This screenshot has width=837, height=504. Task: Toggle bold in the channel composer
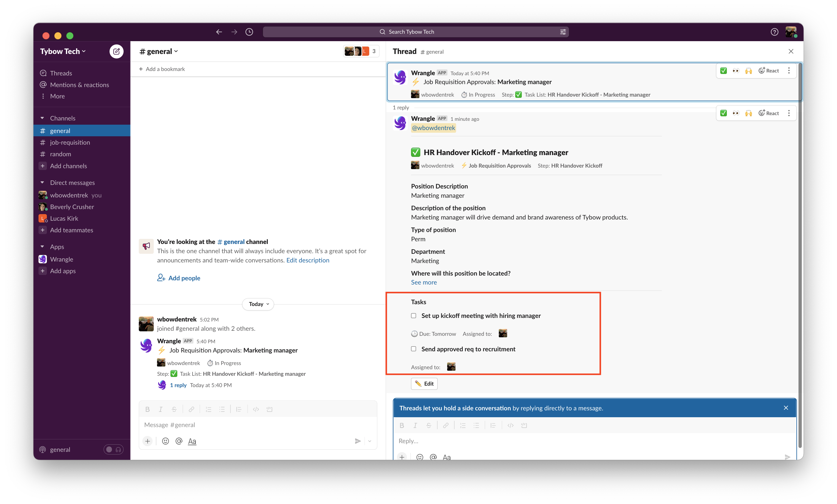pos(147,409)
